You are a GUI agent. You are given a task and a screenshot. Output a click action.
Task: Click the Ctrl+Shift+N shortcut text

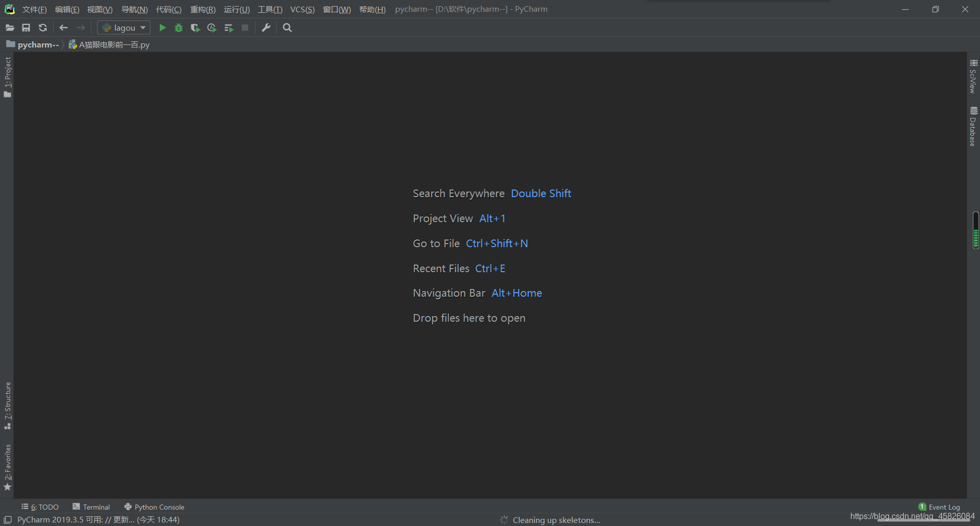pos(497,244)
